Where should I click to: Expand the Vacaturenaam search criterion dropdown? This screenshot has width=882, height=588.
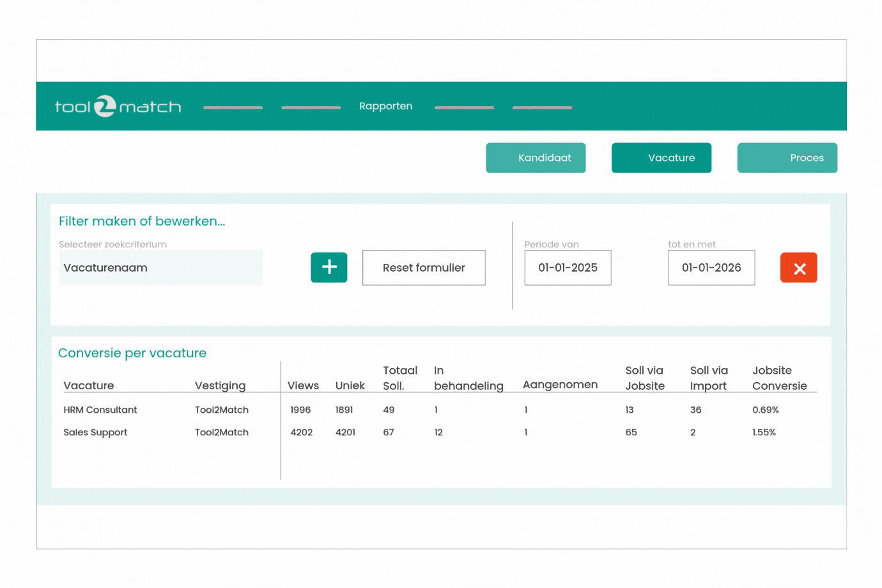tap(160, 268)
